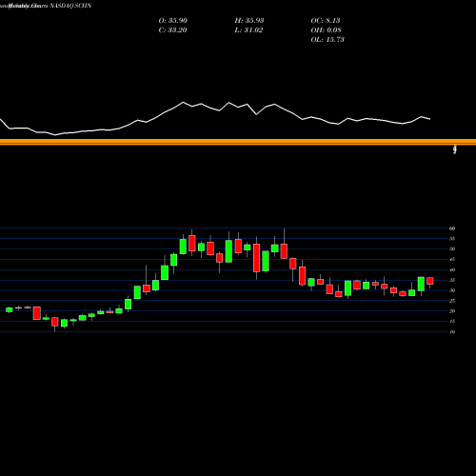Click the 20 price axis label
Image resolution: width=476 pixels, height=476 pixels.
click(452, 311)
